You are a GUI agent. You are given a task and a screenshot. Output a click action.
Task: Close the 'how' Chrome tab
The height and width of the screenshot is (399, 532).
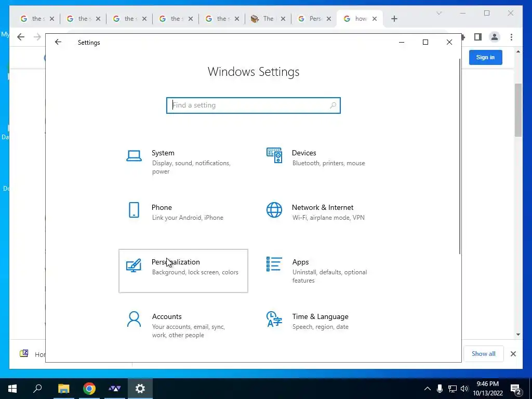pyautogui.click(x=375, y=19)
